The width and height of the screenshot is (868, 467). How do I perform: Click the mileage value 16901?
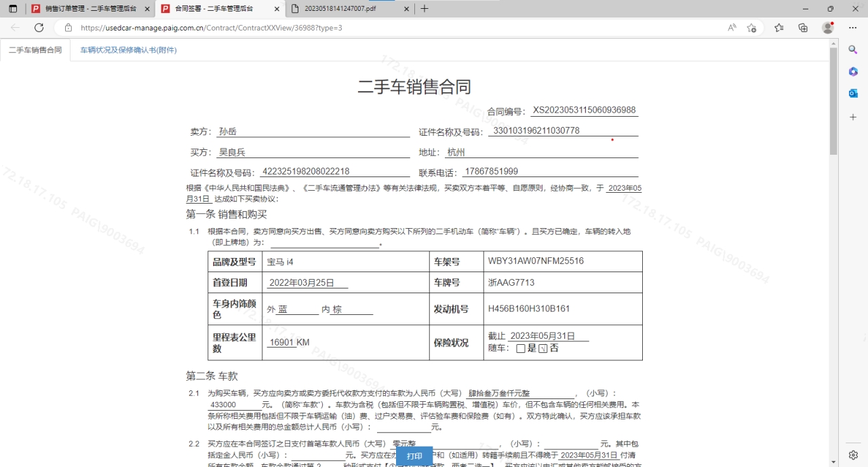[x=281, y=343]
